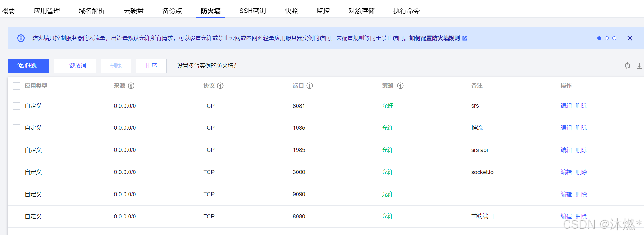The width and height of the screenshot is (644, 235).
Task: Open the 快照 tab
Action: point(291,11)
